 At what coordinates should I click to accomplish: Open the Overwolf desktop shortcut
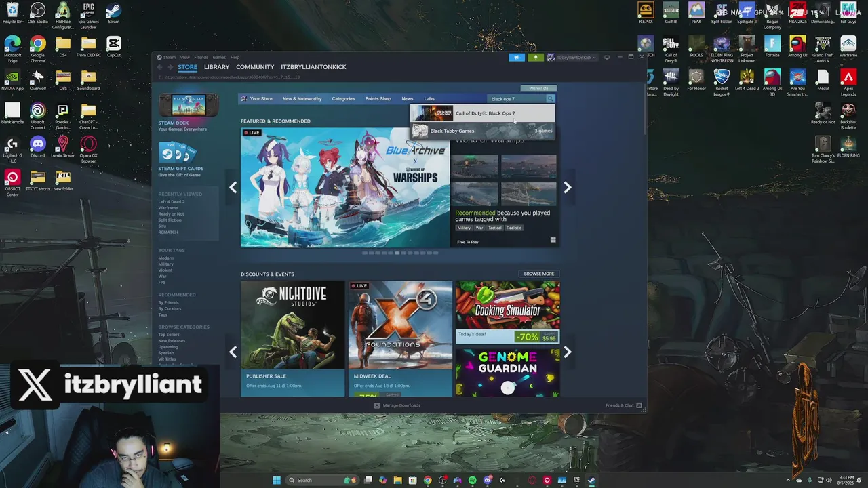[x=37, y=79]
